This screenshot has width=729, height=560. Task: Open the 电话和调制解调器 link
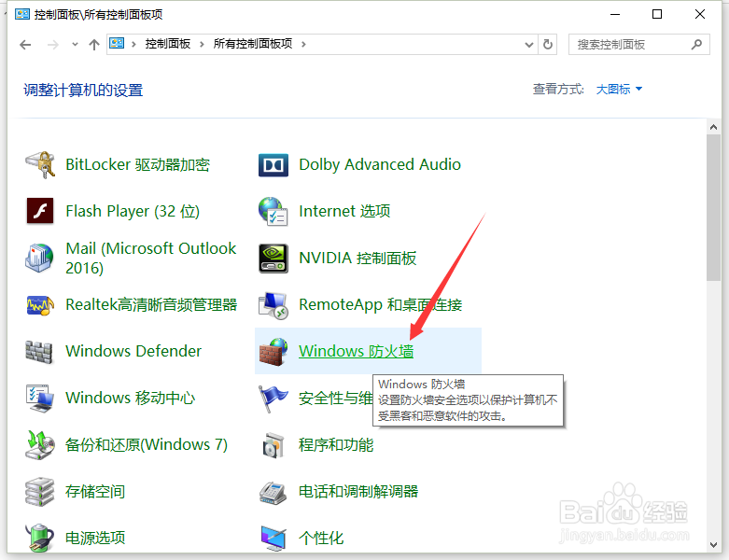click(x=358, y=491)
